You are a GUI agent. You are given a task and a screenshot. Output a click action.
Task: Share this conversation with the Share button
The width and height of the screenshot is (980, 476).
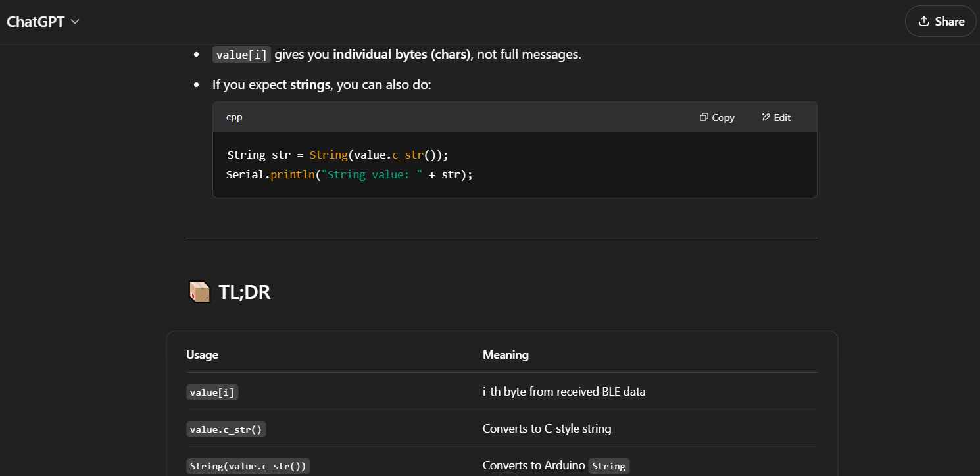[x=941, y=22]
